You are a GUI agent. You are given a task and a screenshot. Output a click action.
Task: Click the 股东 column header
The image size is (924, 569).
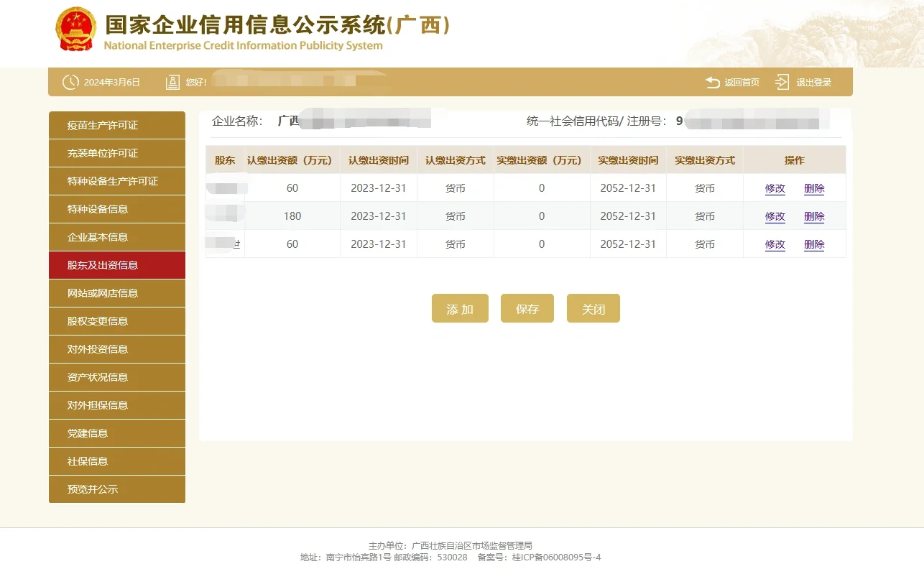click(x=225, y=160)
